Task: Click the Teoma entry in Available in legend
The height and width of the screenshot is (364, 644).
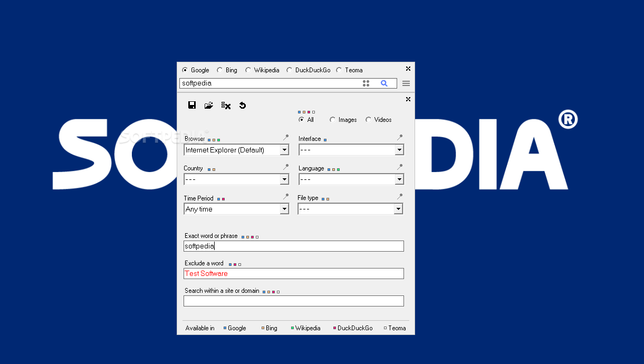Action: (395, 328)
